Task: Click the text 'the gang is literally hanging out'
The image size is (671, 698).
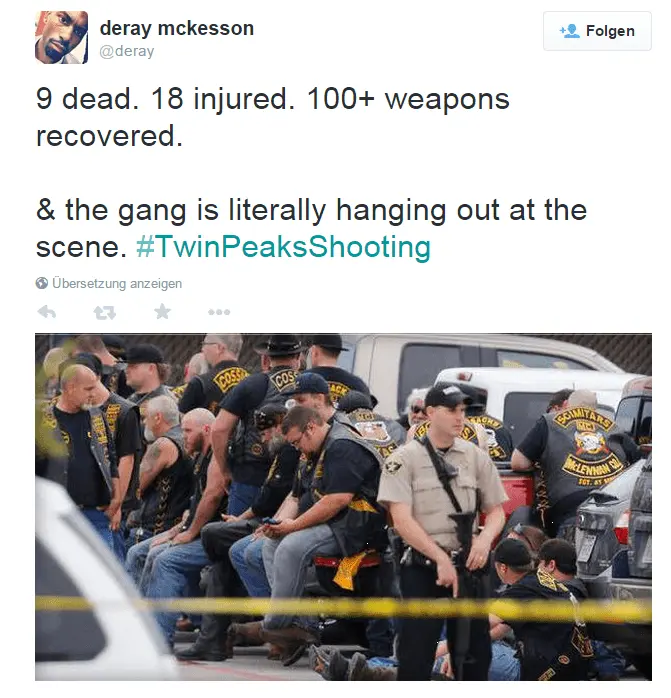Action: pos(282,210)
